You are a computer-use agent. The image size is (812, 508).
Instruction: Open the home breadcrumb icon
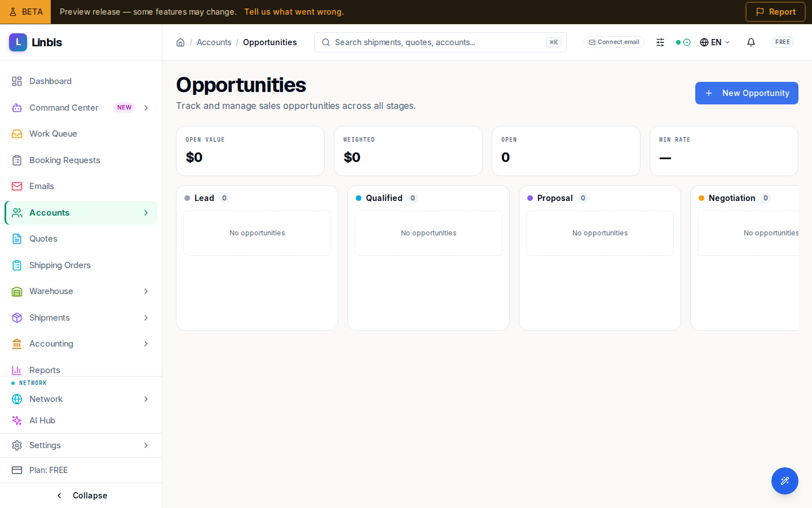pos(180,42)
